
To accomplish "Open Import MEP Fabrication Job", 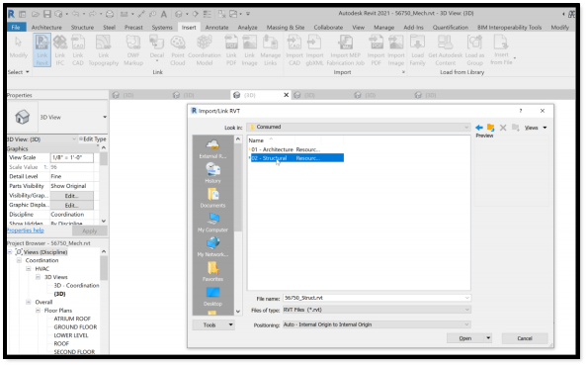I will tap(345, 50).
